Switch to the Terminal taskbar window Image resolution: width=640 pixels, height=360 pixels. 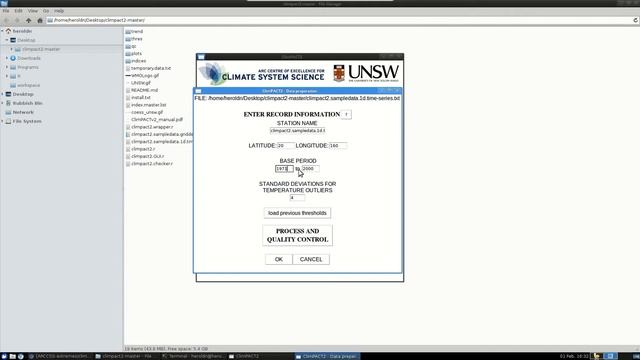click(193, 356)
